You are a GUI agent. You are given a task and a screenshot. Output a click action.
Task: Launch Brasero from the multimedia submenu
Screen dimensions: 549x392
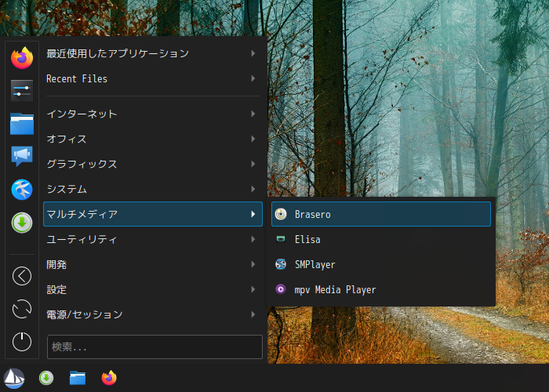381,214
